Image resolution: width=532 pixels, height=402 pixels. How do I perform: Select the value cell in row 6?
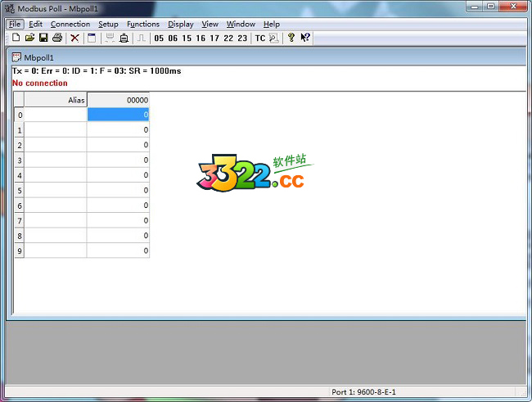(x=118, y=205)
